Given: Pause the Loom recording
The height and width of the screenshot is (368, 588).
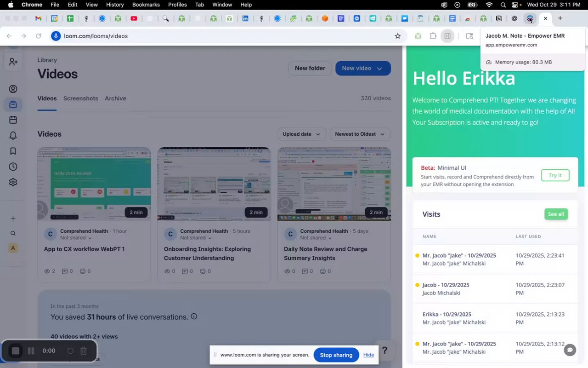Looking at the screenshot, I should (x=31, y=351).
